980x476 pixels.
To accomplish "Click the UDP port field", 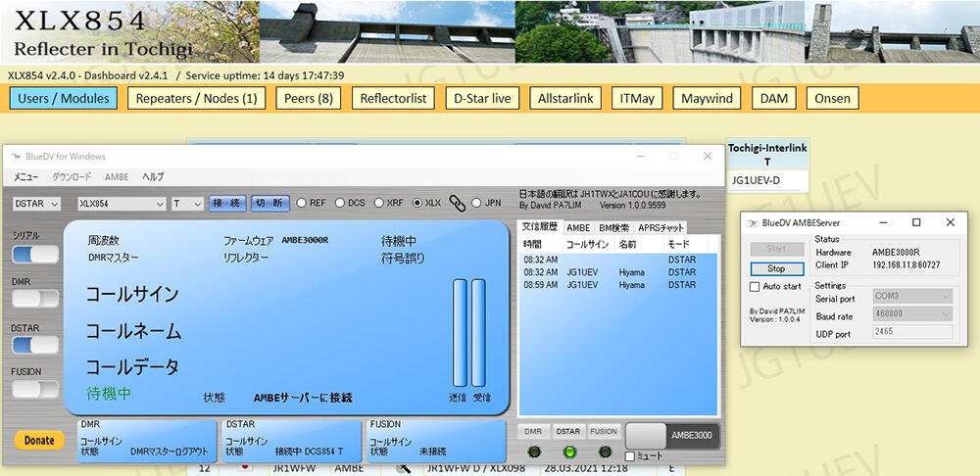I will [x=912, y=332].
